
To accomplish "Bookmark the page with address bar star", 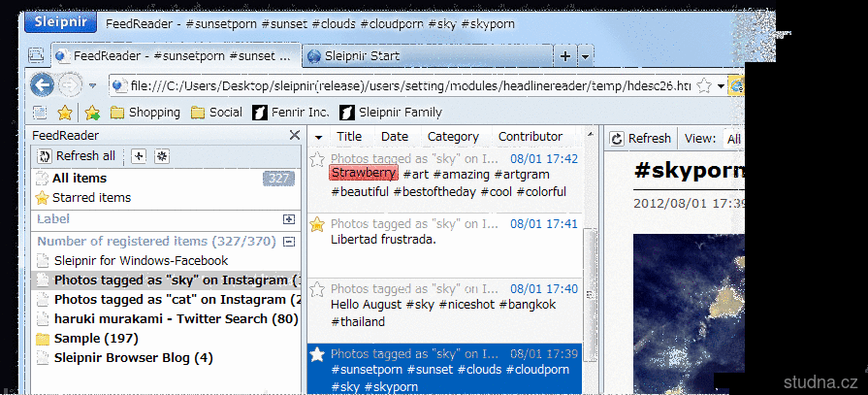I will click(x=703, y=85).
